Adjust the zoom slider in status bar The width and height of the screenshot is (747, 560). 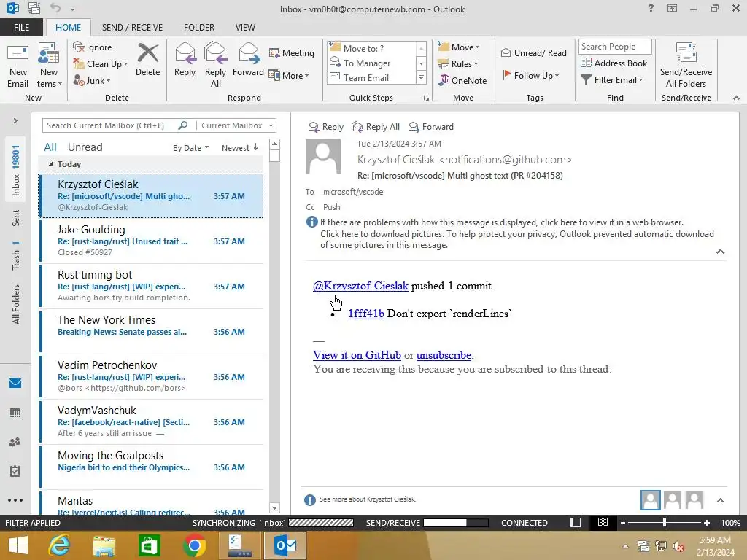coord(664,522)
